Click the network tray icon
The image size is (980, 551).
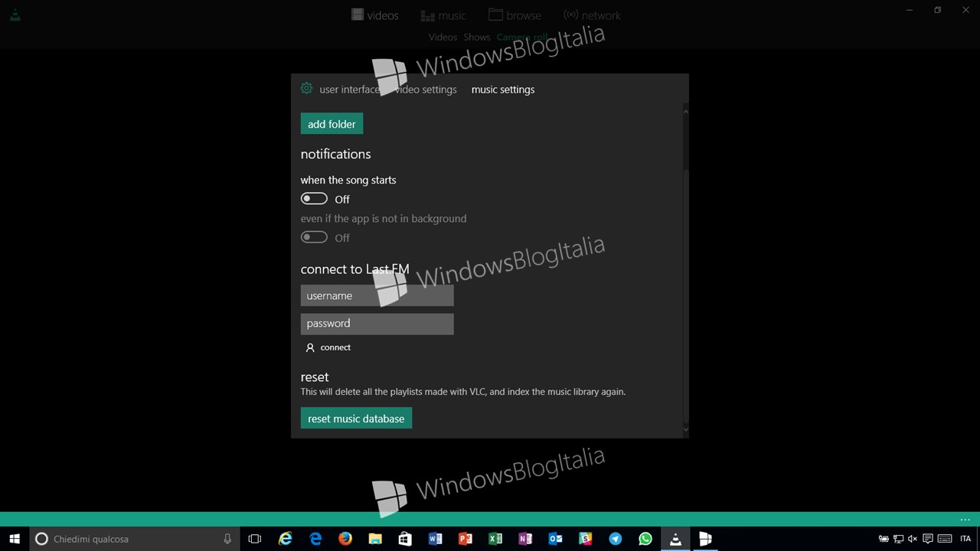(x=898, y=539)
